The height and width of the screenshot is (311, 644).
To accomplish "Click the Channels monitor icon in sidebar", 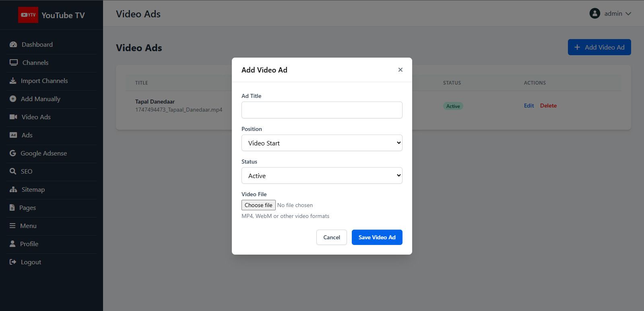I will (x=14, y=63).
